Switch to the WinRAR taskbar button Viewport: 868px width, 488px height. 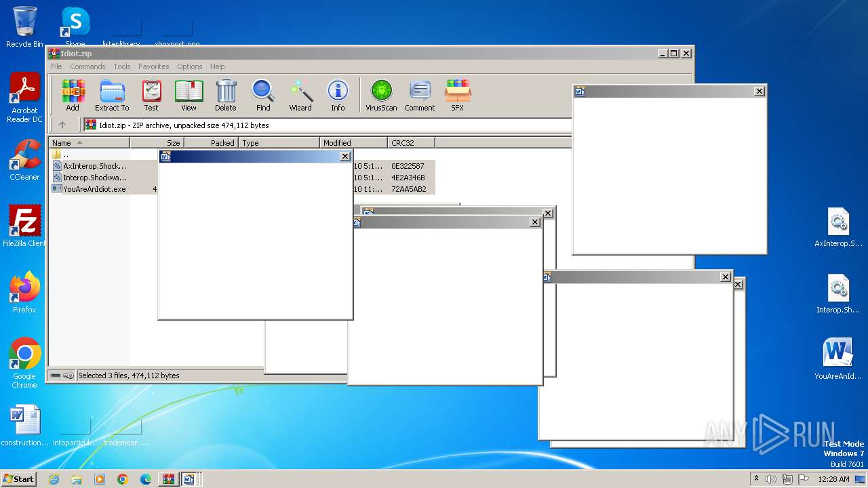pyautogui.click(x=168, y=479)
